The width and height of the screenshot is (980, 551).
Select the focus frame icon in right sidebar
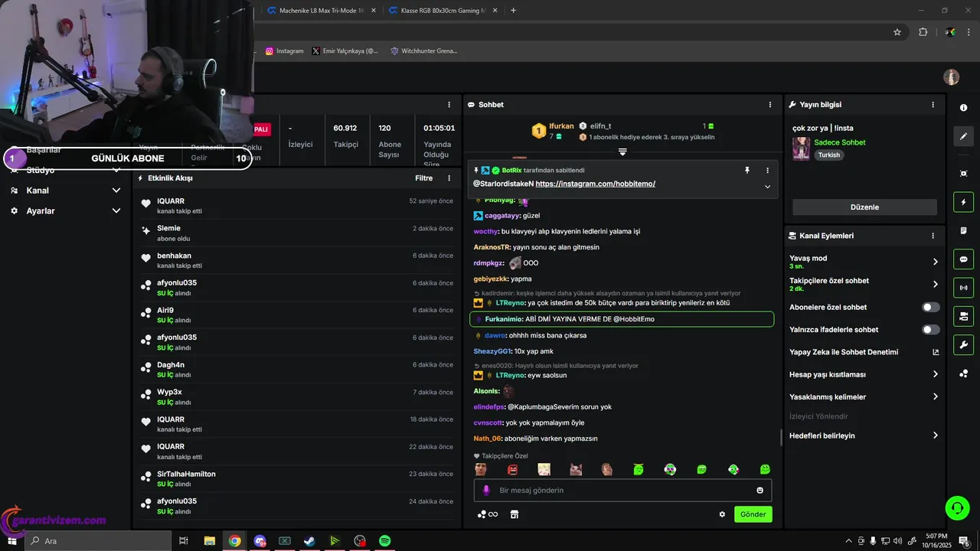tap(963, 174)
